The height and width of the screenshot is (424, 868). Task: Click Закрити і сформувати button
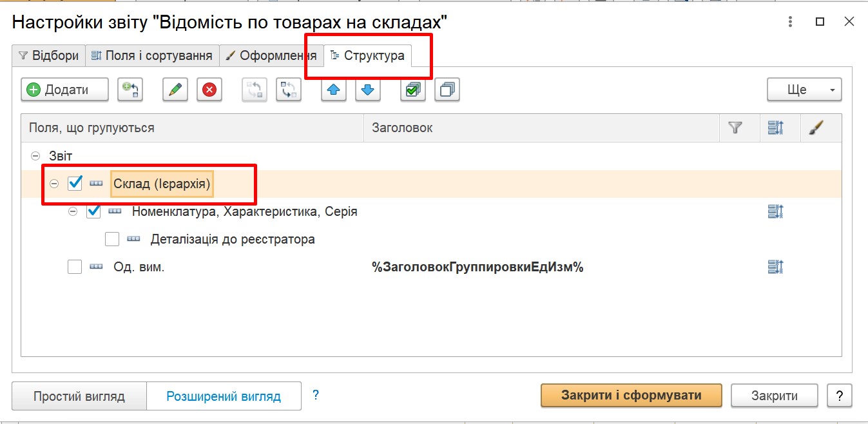pyautogui.click(x=631, y=395)
